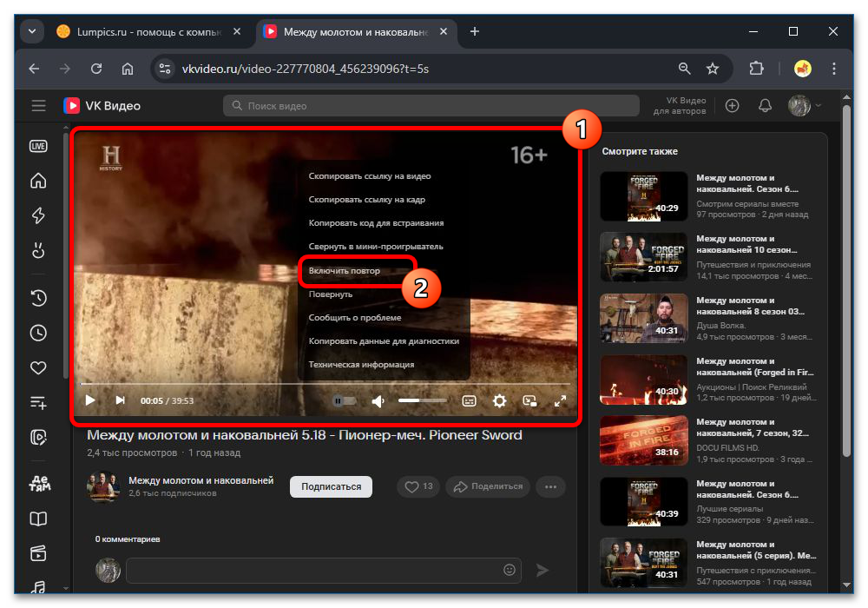Viewport: 868px width, 608px height.
Task: Open the browser home page button
Action: point(128,69)
